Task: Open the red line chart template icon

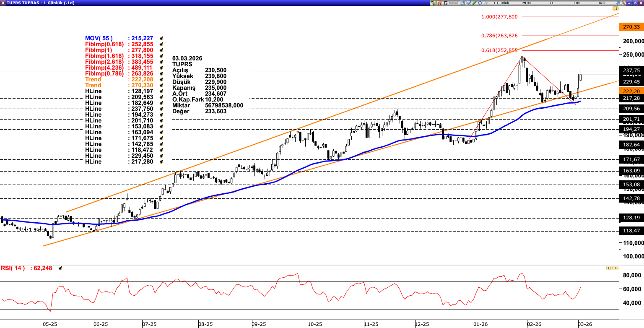Action: [468, 3]
